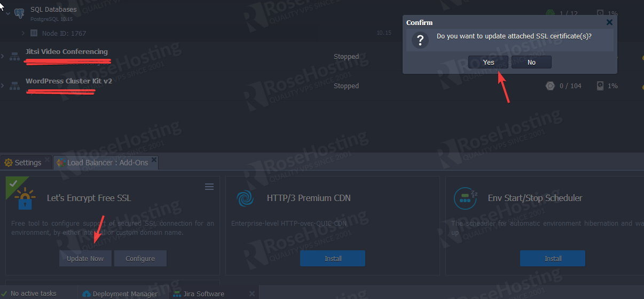
Task: Click the installed checkmark badge on Let's Encrypt
Action: pyautogui.click(x=13, y=183)
